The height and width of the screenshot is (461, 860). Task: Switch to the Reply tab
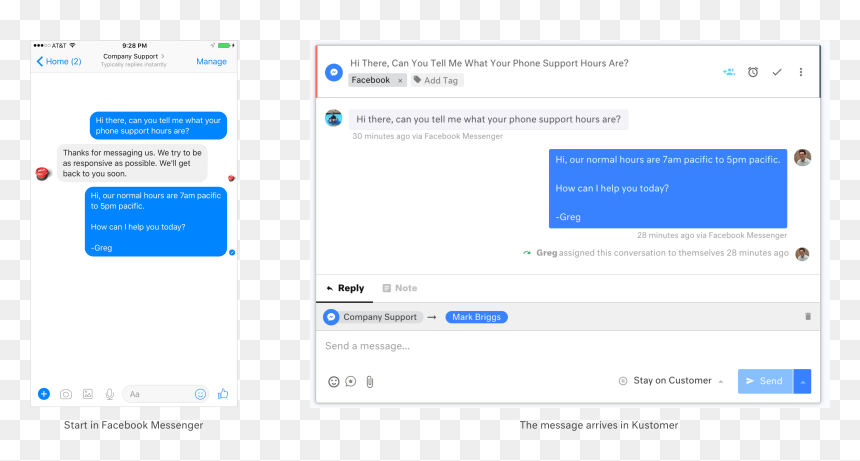345,288
